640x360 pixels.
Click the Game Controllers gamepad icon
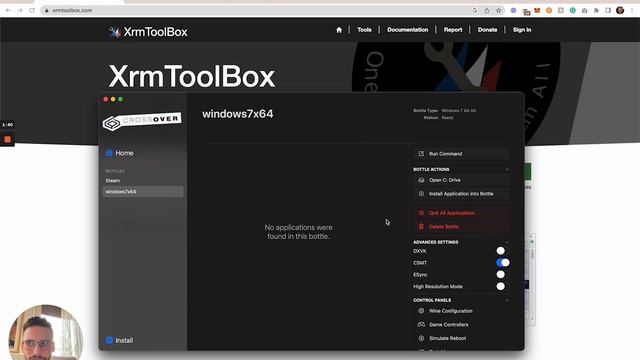click(x=421, y=324)
